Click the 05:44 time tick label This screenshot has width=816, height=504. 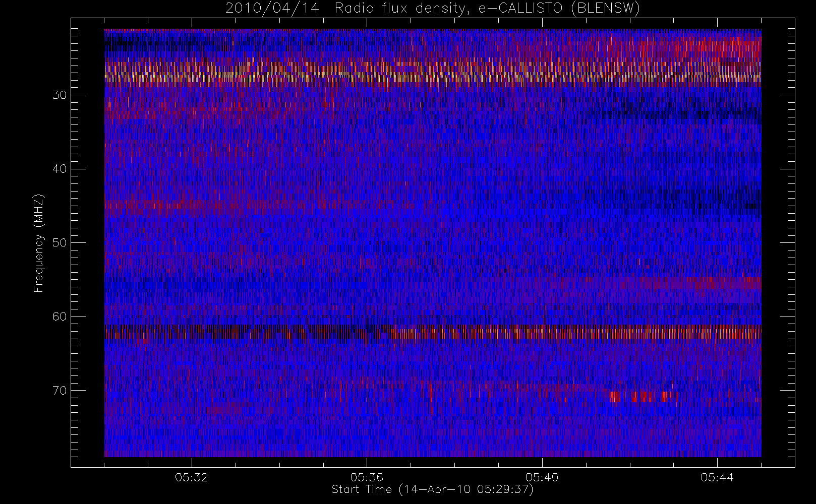point(717,477)
